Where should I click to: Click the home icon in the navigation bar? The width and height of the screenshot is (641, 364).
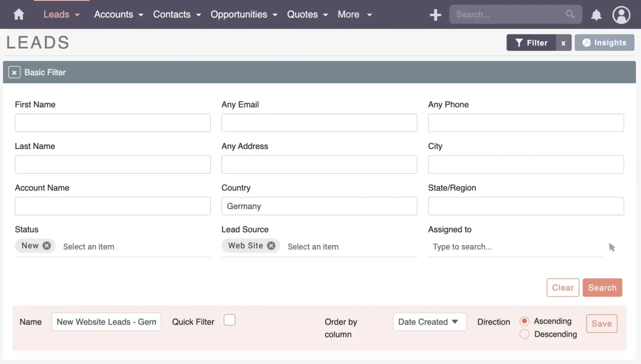pyautogui.click(x=18, y=14)
